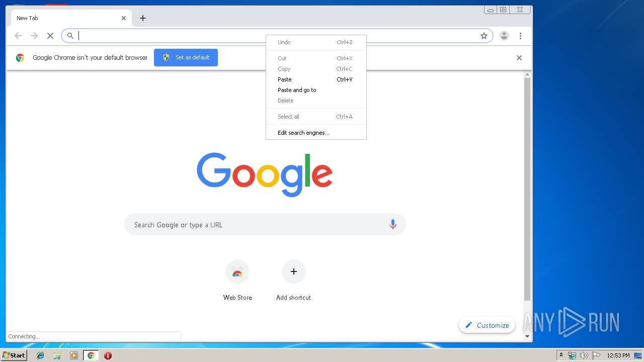The image size is (644, 362).
Task: Dismiss the default browser info bar
Action: click(519, 58)
